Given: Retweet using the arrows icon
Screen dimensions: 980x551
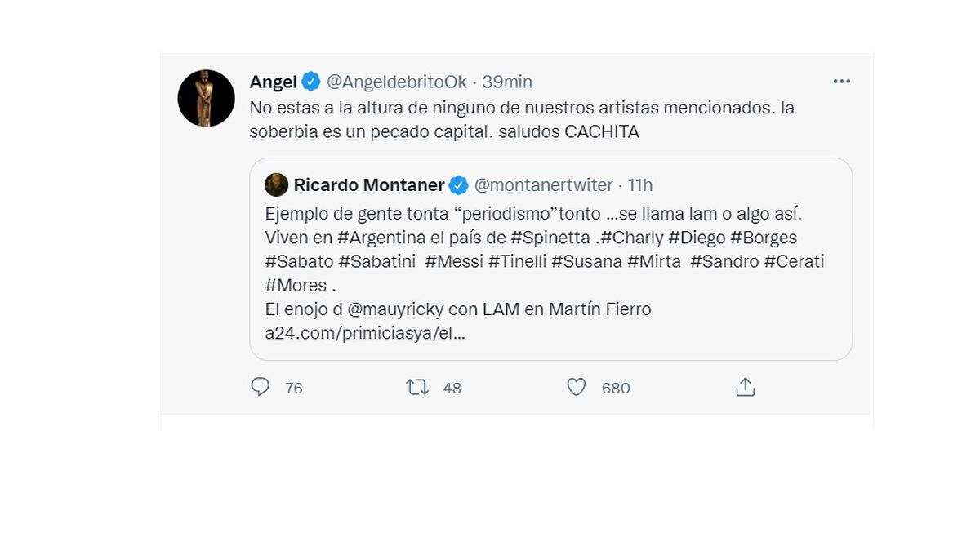Looking at the screenshot, I should point(417,387).
